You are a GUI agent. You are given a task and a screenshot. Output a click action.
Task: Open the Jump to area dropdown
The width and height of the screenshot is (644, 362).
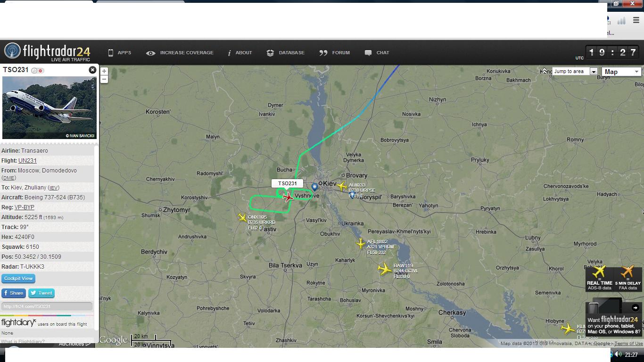pyautogui.click(x=575, y=72)
